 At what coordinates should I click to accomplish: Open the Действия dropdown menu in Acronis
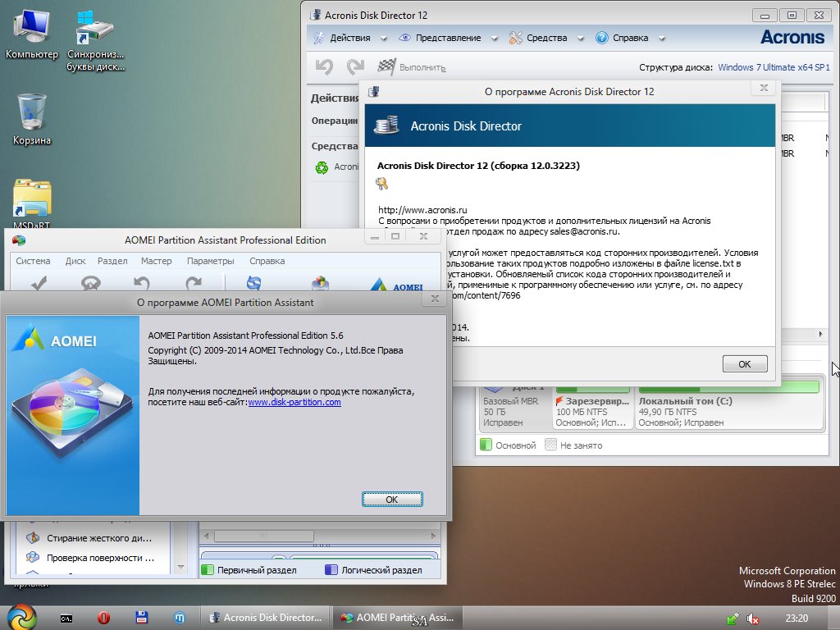tap(349, 38)
